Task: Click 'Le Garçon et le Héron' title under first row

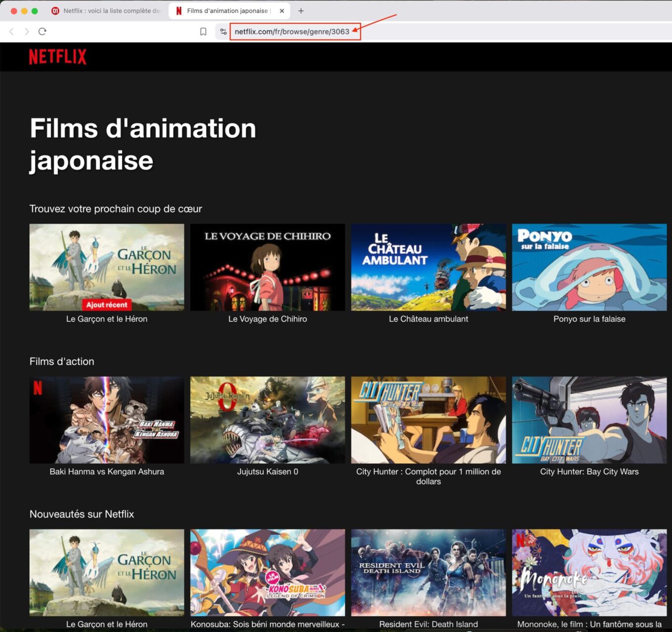Action: pos(107,319)
